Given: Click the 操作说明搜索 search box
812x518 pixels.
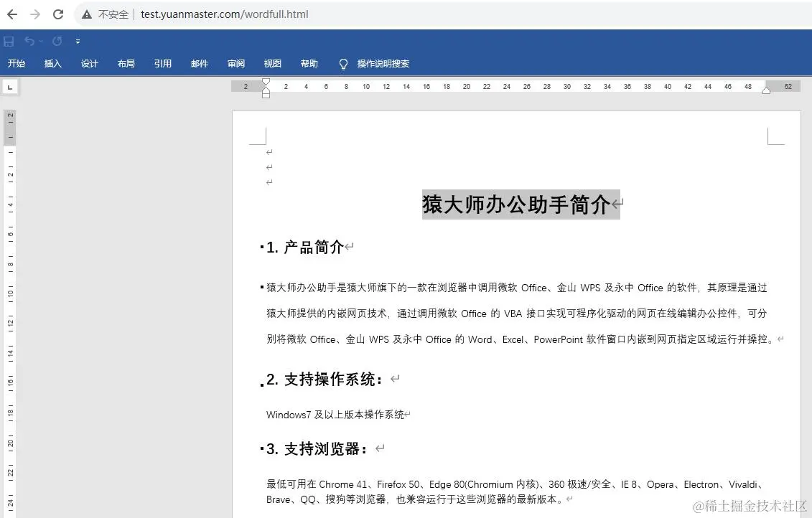Looking at the screenshot, I should pyautogui.click(x=383, y=64).
